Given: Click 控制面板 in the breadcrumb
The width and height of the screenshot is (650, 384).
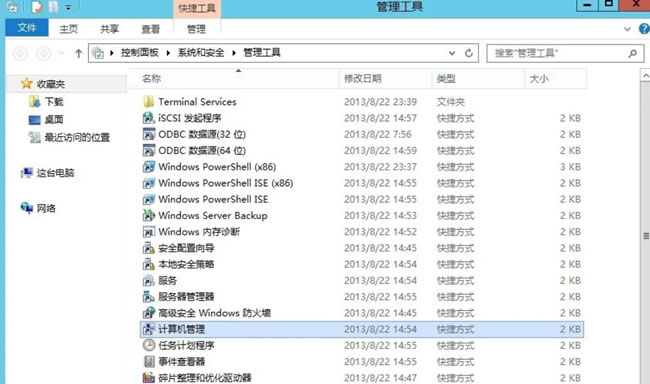Looking at the screenshot, I should pos(140,53).
